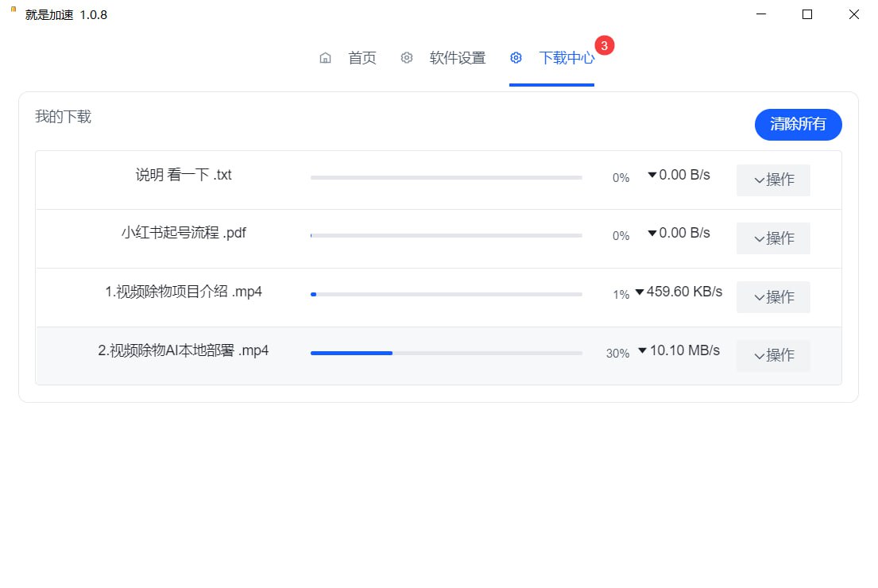Click the 30% progress bar of 2.视频除物AI本地部署 .mp4
This screenshot has width=878, height=588.
coord(447,353)
